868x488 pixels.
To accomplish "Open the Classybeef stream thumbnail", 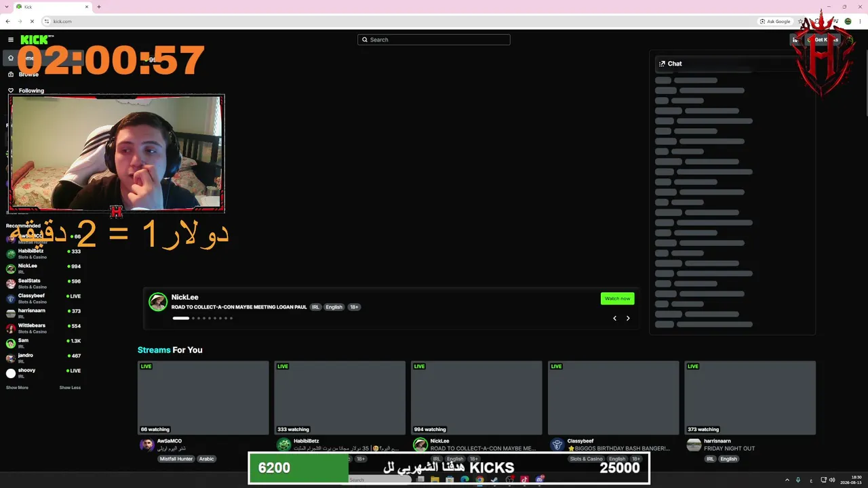I will tap(614, 398).
